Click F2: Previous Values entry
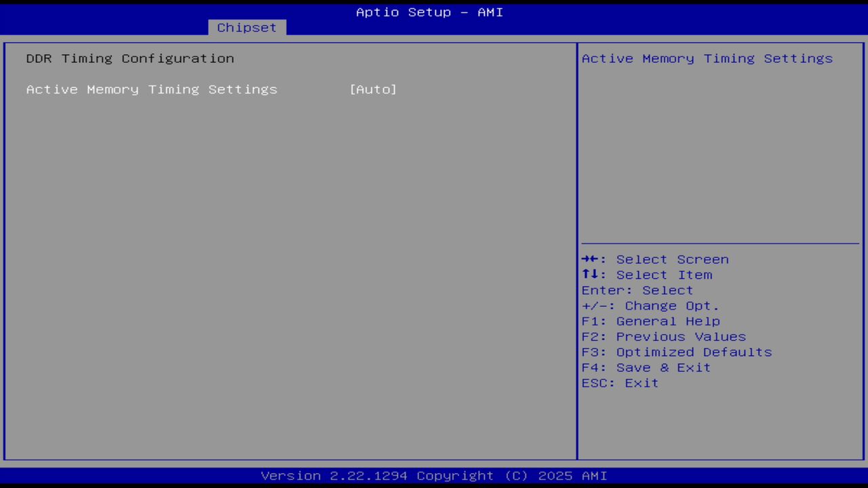Screen dimensions: 868x488 click(x=663, y=336)
